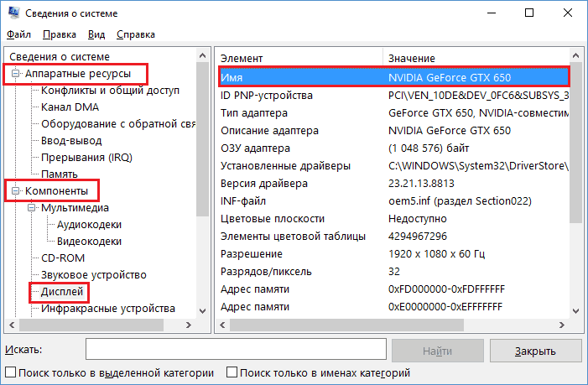This screenshot has height=385, width=588.
Task: Minimize the Сведения о системе window
Action: point(492,13)
